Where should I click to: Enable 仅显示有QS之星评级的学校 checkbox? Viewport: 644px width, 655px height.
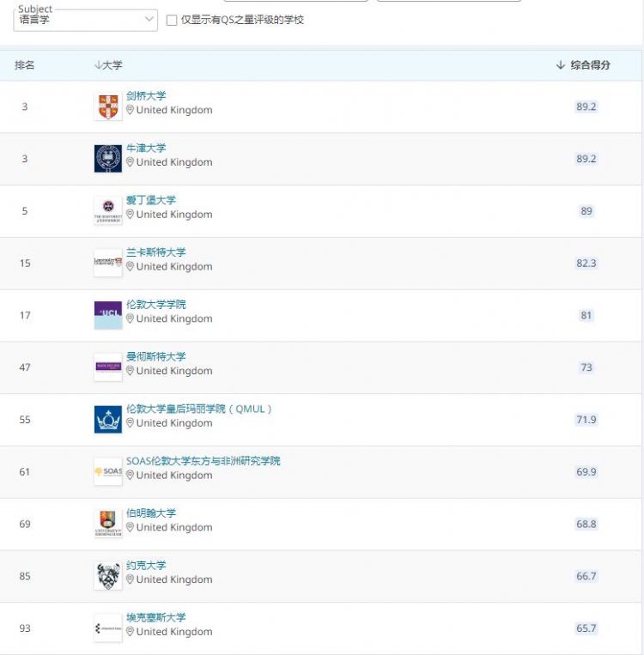(x=172, y=20)
